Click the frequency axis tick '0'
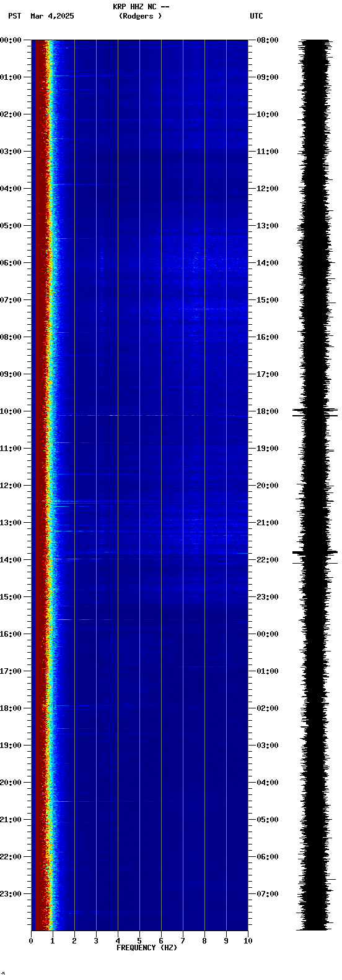Screen dimensions: 342x980 (x=31, y=941)
